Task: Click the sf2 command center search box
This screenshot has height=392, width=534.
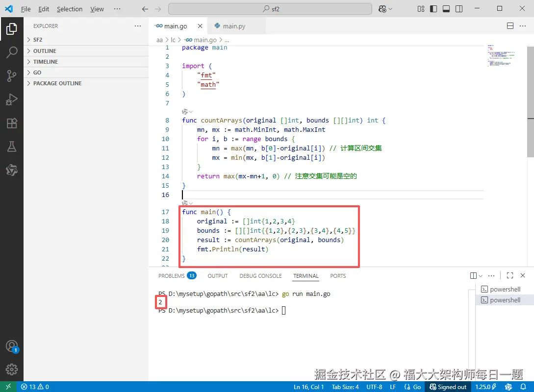Action: pos(270,9)
